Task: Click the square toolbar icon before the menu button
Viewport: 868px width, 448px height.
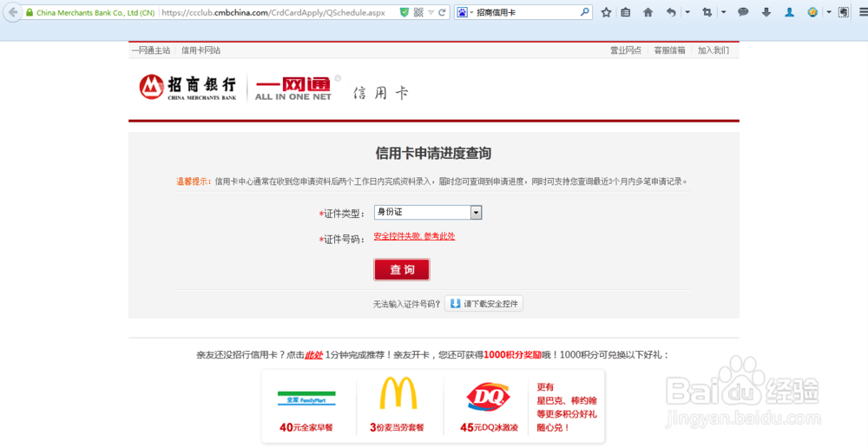Action: coord(844,12)
